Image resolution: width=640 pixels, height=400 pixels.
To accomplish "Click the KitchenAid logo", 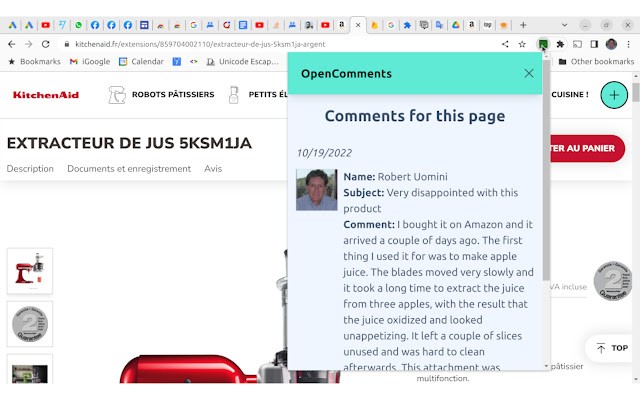I will click(x=46, y=95).
